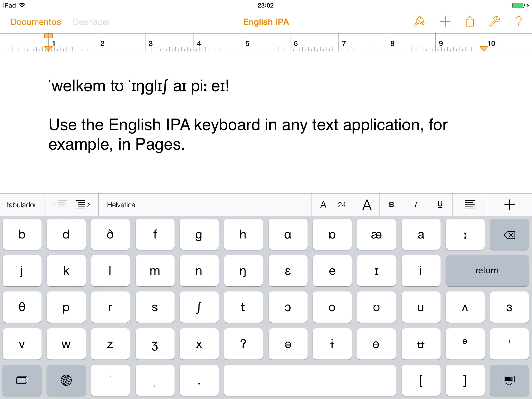Tap the ɔ (open o) key
Screen dimensions: 532x399
(288, 307)
